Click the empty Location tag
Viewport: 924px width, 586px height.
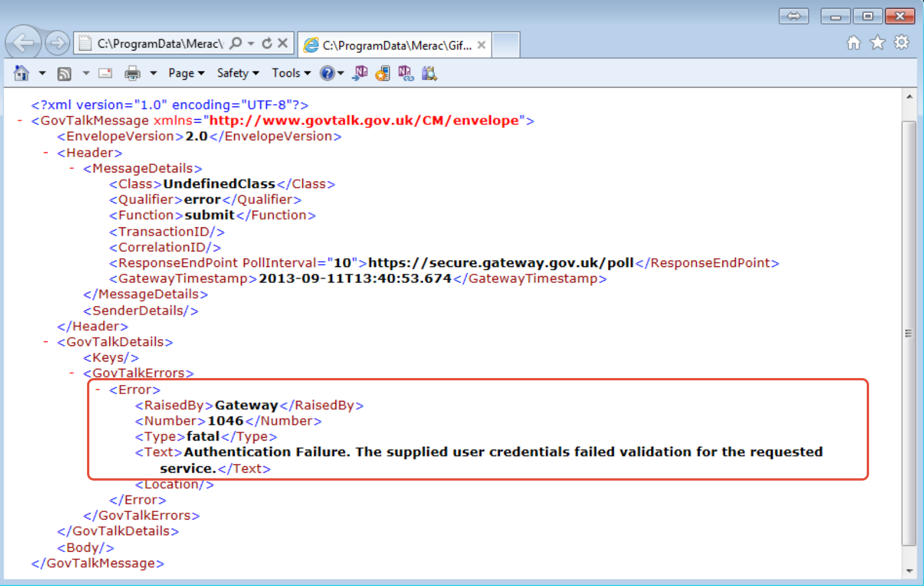pyautogui.click(x=175, y=484)
